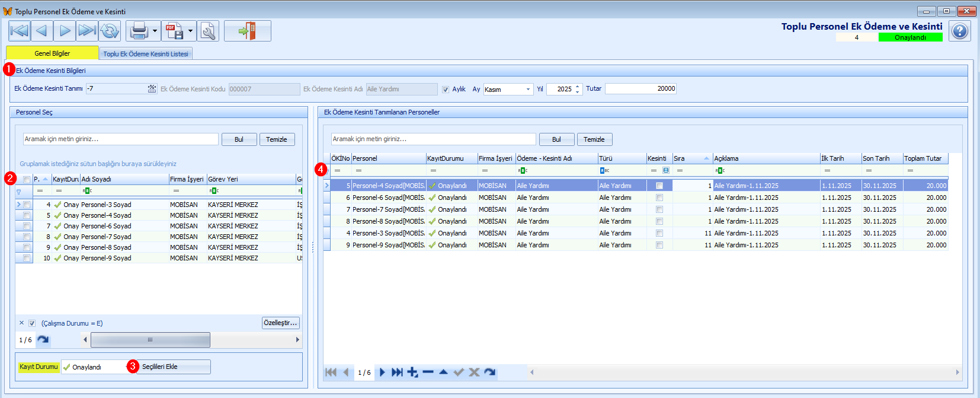
Task: Click horizontal scrollbar thumb in personnel list
Action: point(150,340)
